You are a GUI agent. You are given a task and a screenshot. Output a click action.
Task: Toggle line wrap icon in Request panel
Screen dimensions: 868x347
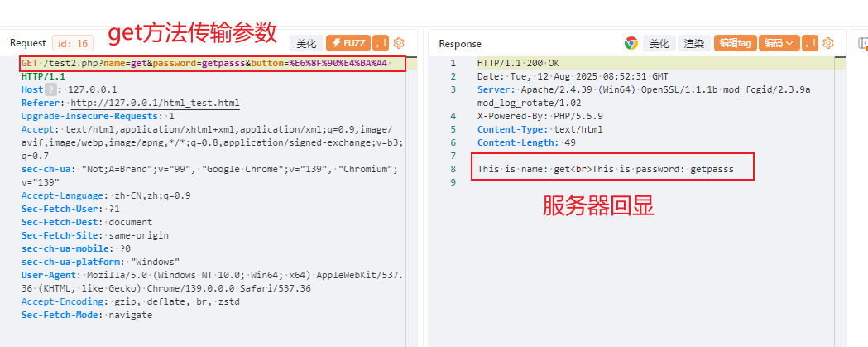[x=381, y=43]
